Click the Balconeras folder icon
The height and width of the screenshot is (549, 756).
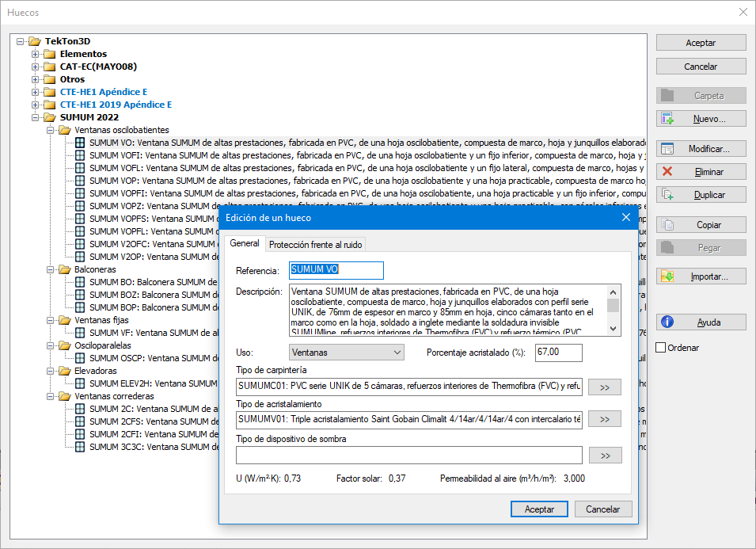point(65,269)
